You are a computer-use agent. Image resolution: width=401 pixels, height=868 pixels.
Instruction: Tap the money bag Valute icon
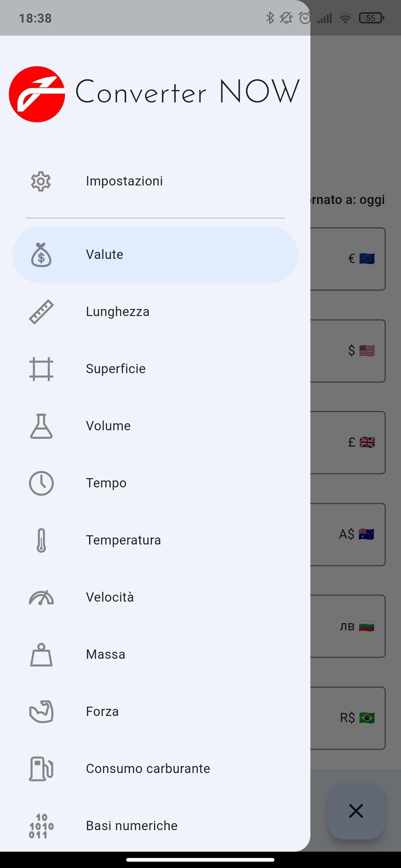click(x=41, y=255)
